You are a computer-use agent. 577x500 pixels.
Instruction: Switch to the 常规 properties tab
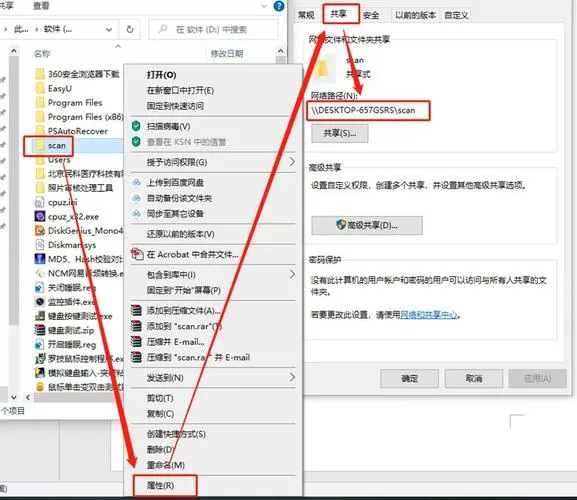306,15
